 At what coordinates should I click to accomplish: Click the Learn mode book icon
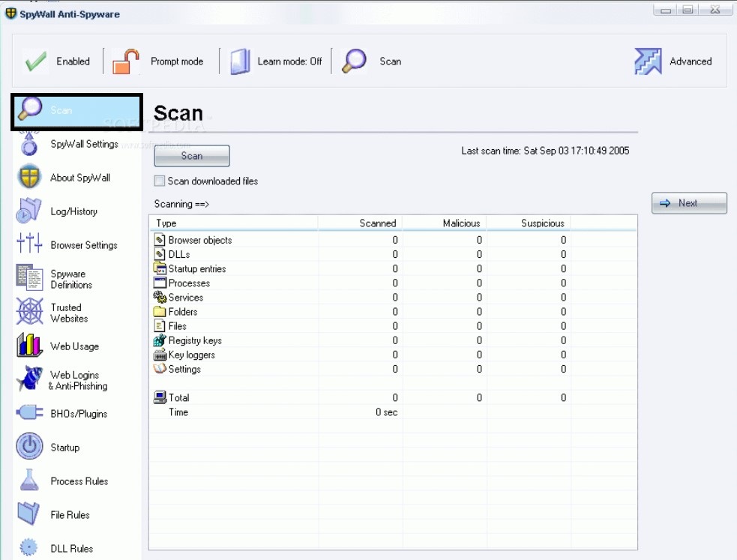pyautogui.click(x=240, y=61)
